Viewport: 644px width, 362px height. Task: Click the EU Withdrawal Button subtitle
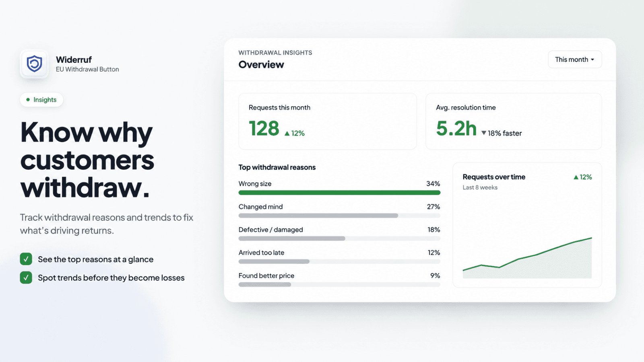point(87,69)
